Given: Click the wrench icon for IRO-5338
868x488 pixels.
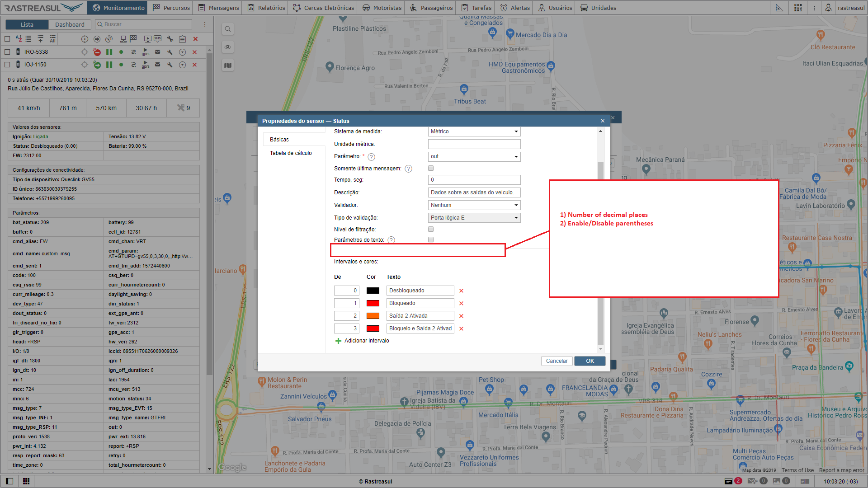Looking at the screenshot, I should coord(170,52).
